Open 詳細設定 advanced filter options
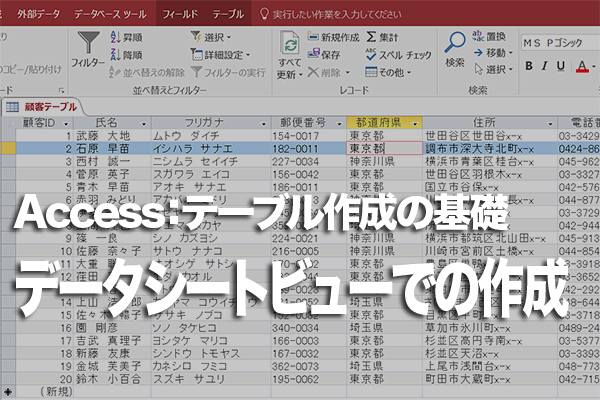 tap(220, 55)
